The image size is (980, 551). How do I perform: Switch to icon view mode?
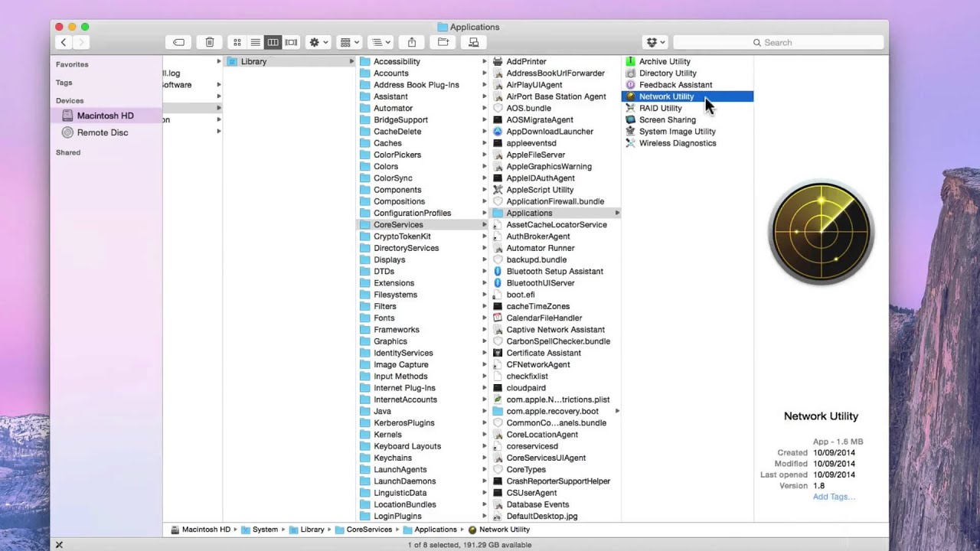coord(237,43)
